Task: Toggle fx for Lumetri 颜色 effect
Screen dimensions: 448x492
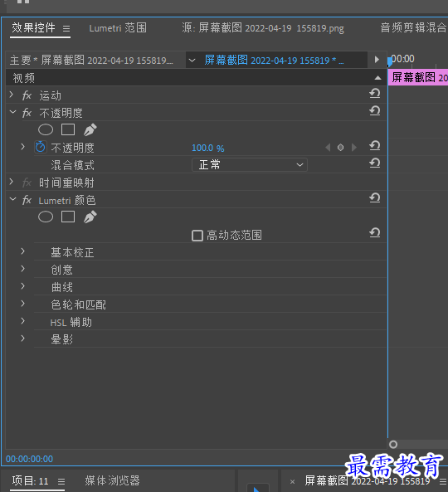Action: 27,200
